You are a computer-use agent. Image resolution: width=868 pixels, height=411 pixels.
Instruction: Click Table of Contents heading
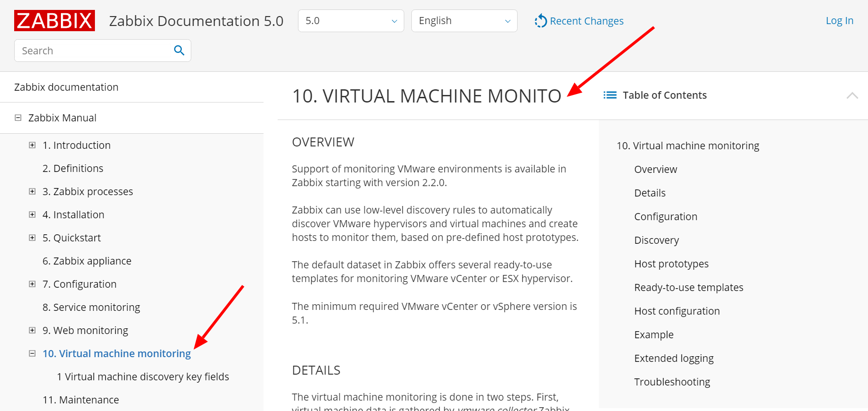pyautogui.click(x=664, y=95)
